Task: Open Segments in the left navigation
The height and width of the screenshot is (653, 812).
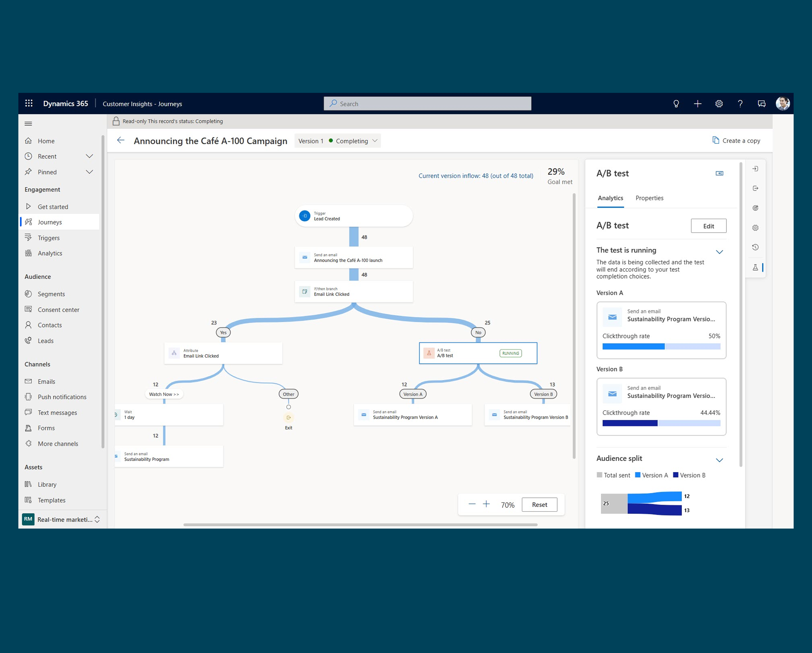Action: (51, 294)
